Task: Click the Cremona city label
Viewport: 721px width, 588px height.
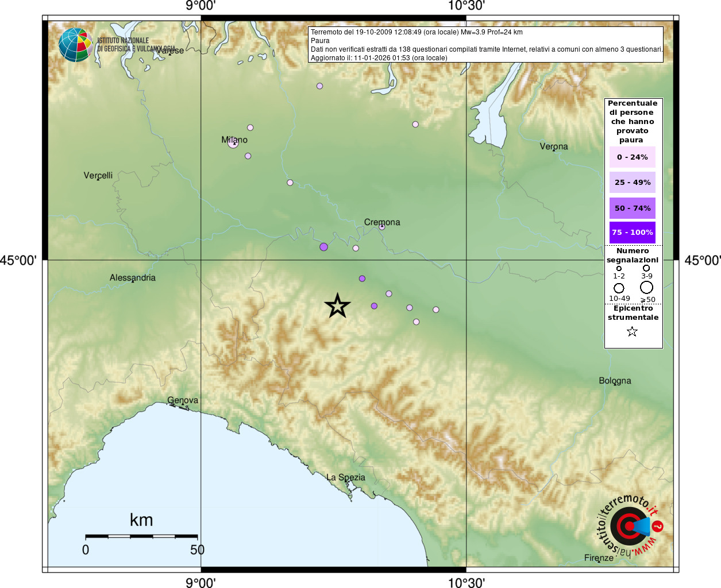Action: click(x=382, y=222)
